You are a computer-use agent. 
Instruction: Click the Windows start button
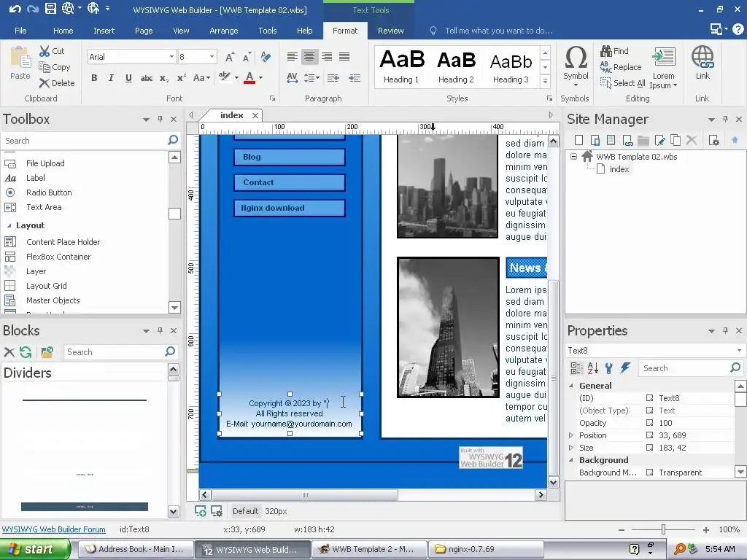(x=35, y=549)
